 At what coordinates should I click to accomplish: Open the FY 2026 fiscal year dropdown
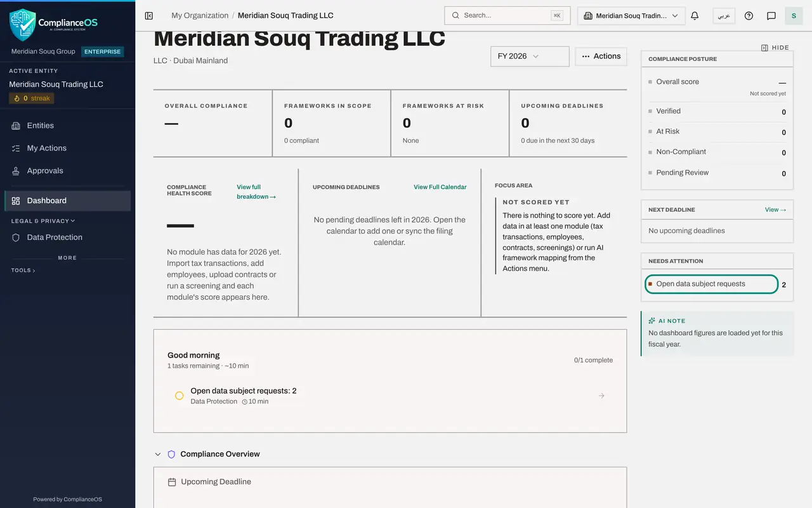[x=530, y=56]
